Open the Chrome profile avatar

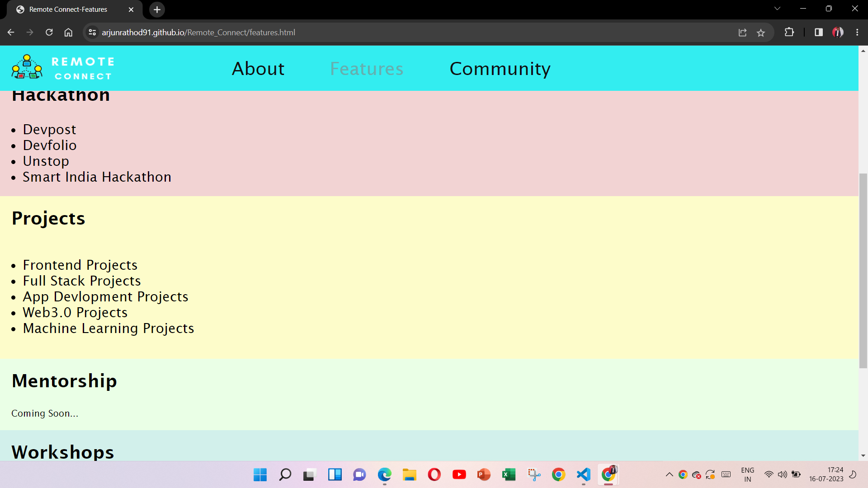point(838,33)
